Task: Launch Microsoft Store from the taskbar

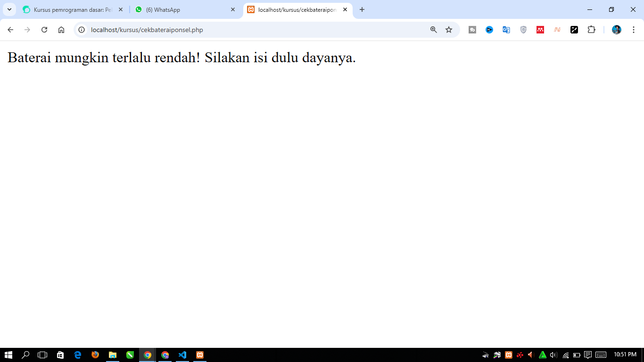Action: tap(60, 355)
